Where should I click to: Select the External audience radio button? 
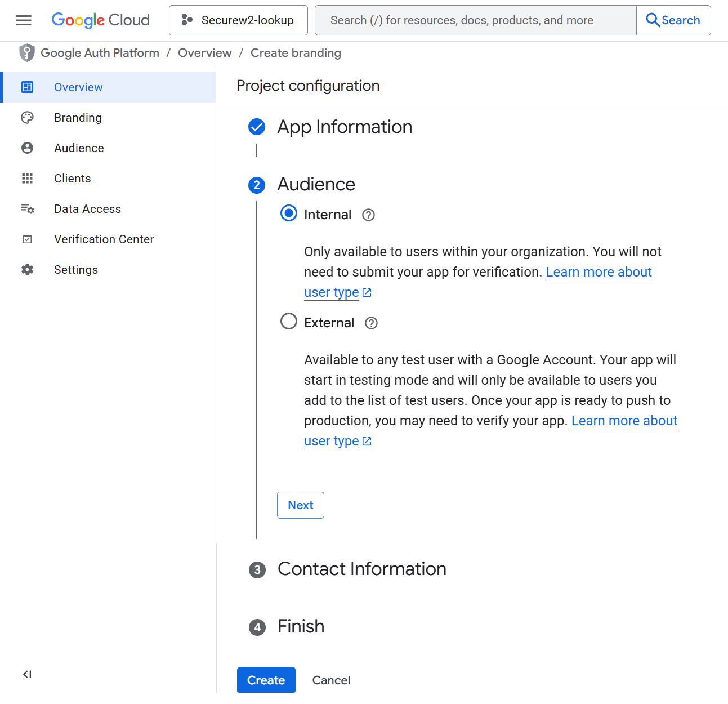289,322
